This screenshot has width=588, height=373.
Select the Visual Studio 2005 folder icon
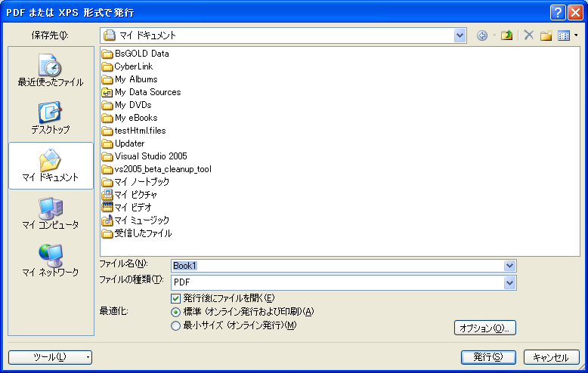(x=107, y=156)
